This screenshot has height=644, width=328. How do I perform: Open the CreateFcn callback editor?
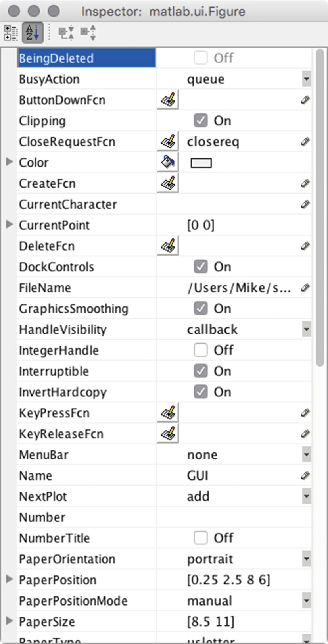[167, 183]
